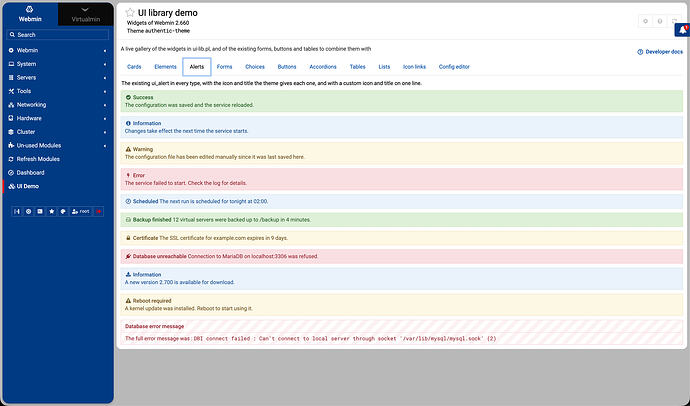Open the notifications bell with red badge
This screenshot has width=690, height=406.
683,30
